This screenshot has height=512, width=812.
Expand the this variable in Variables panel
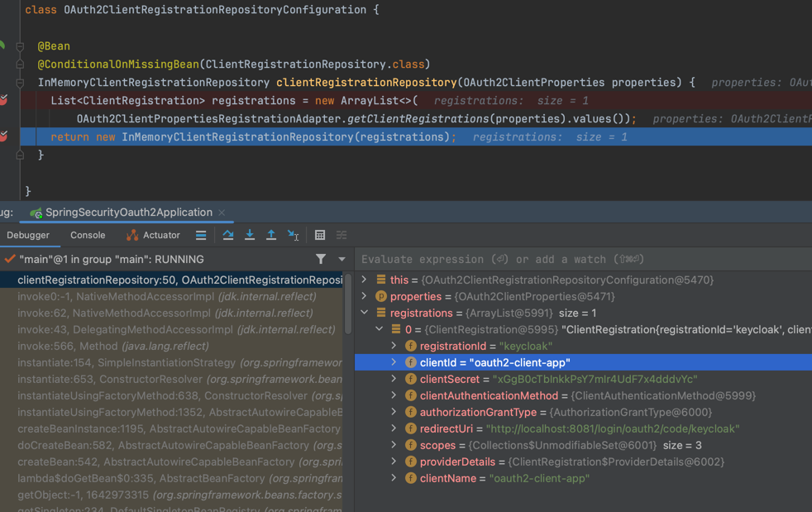click(x=365, y=280)
